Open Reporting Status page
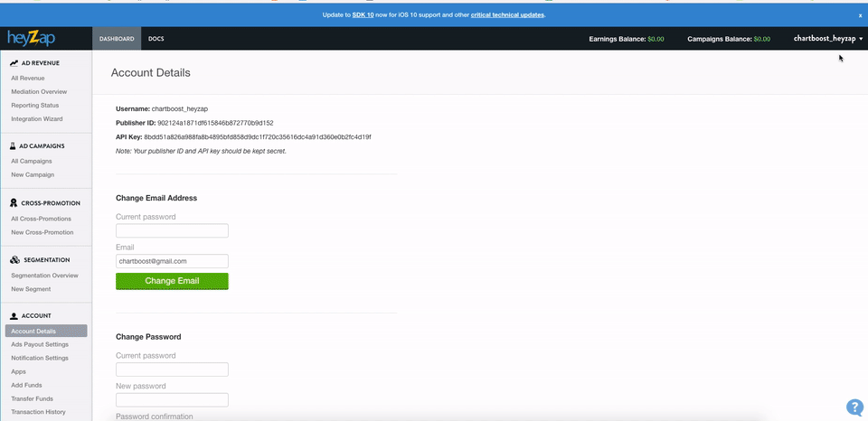 35,105
